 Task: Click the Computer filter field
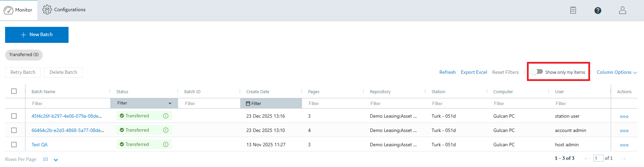pos(518,103)
